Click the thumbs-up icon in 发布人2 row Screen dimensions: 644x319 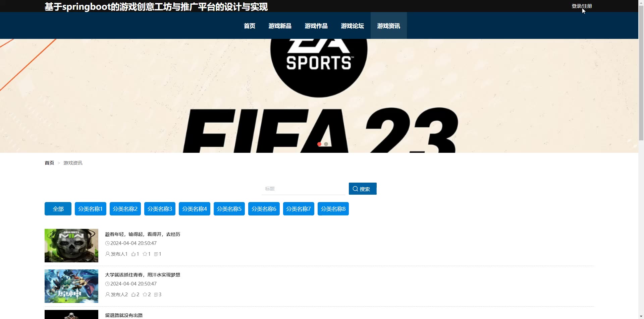[x=133, y=295]
